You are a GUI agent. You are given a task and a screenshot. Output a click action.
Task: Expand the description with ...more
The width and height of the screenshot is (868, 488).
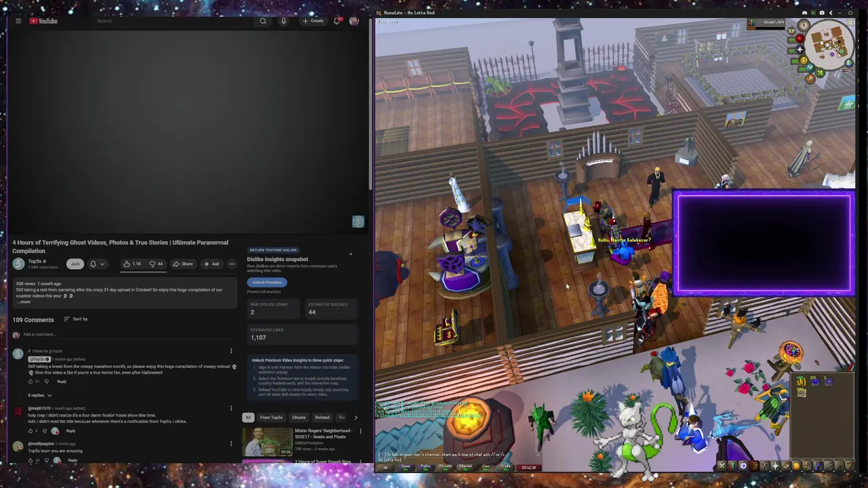point(24,302)
